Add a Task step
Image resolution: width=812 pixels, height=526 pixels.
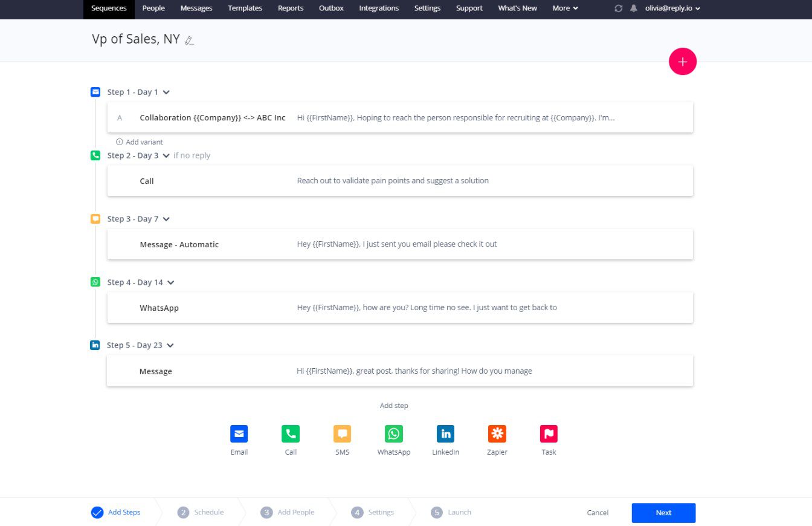click(x=549, y=433)
